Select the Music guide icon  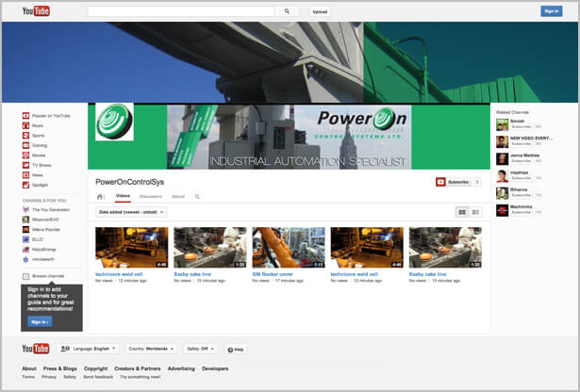(25, 125)
